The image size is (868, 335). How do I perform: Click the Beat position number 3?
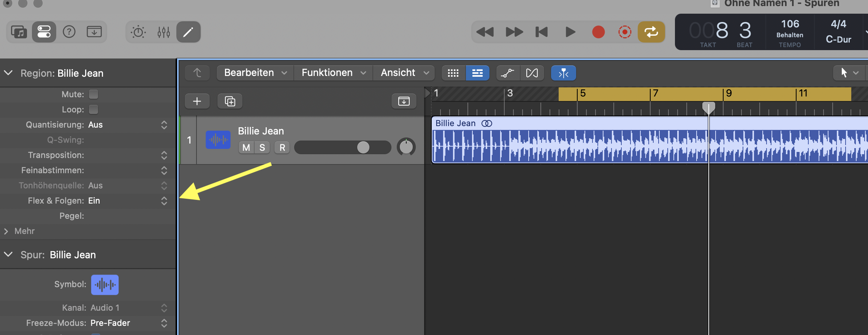tap(745, 30)
